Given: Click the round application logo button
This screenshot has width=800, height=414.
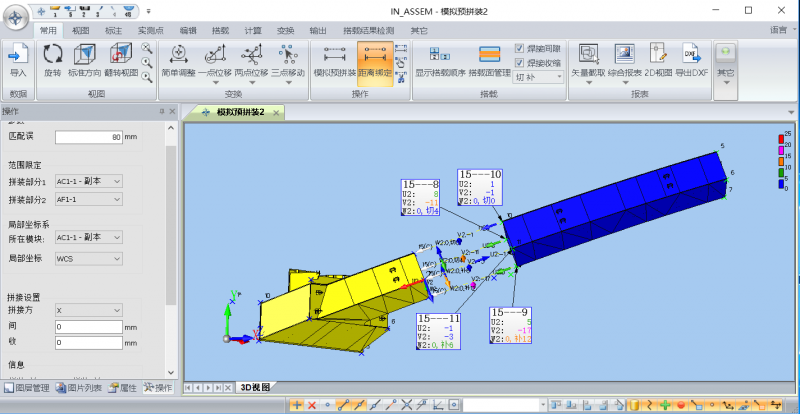Looking at the screenshot, I should pyautogui.click(x=15, y=19).
